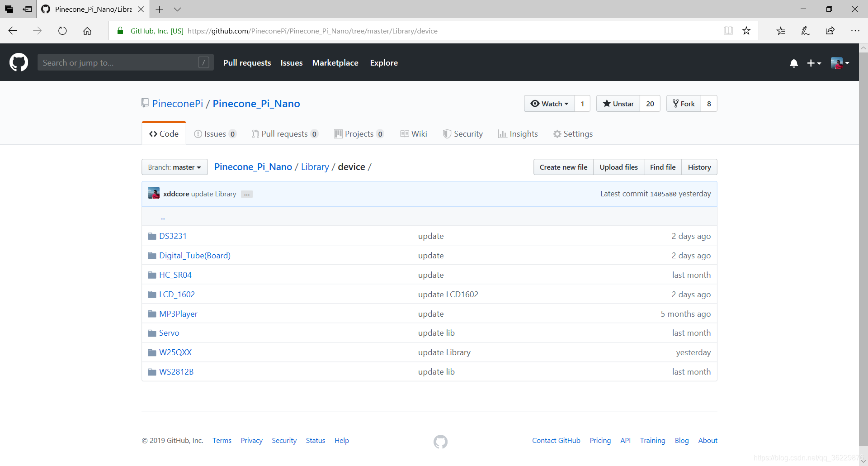Switch to the Insights tab

(518, 134)
